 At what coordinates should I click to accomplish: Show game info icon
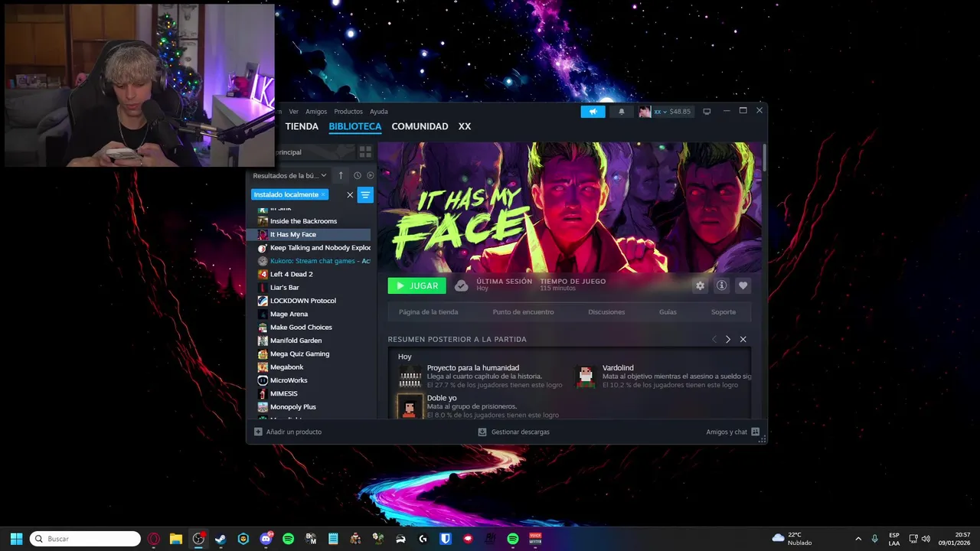(721, 285)
